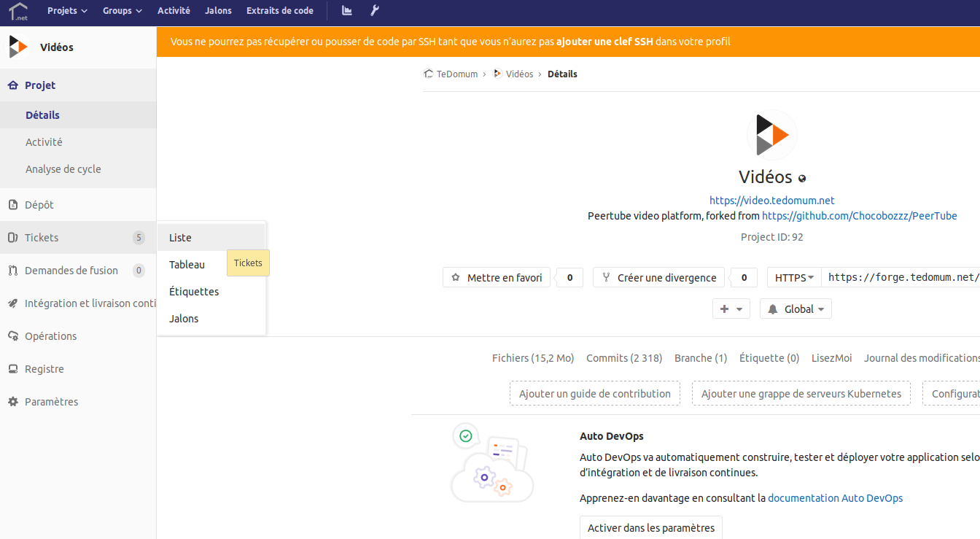Expand the Groups dropdown menu
The height and width of the screenshot is (539, 980).
[x=122, y=11]
